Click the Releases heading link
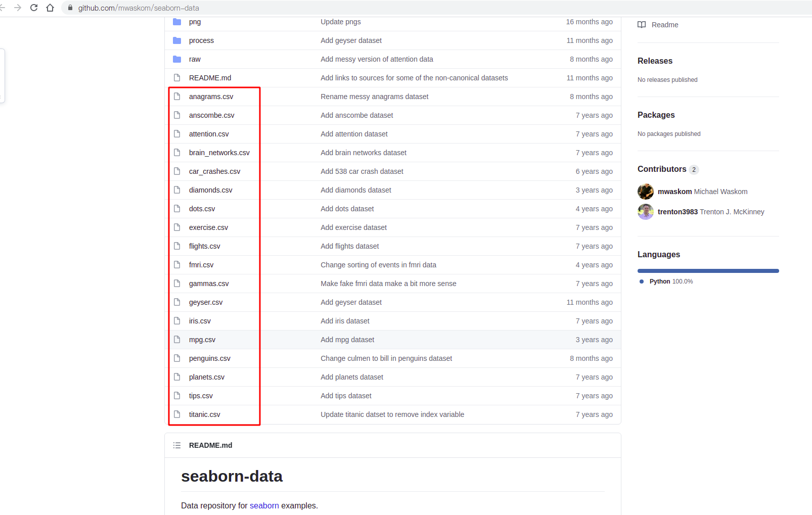Viewport: 812px width, 515px height. (x=655, y=61)
